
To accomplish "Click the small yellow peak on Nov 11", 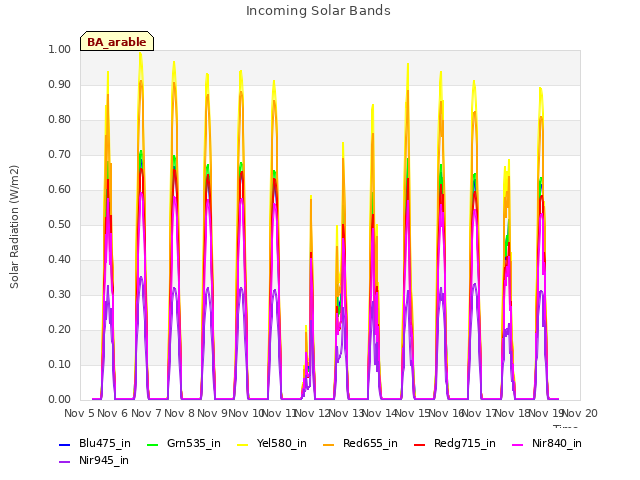I will [x=305, y=327].
